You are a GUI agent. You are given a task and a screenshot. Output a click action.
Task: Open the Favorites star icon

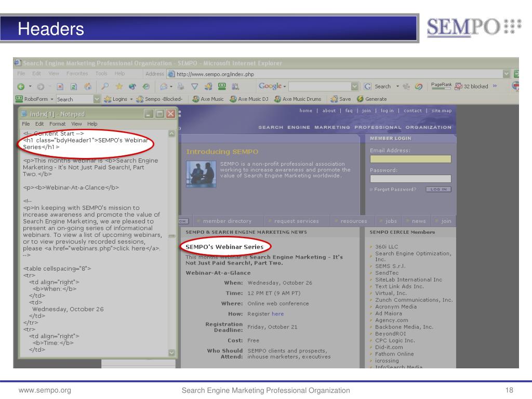[x=119, y=87]
